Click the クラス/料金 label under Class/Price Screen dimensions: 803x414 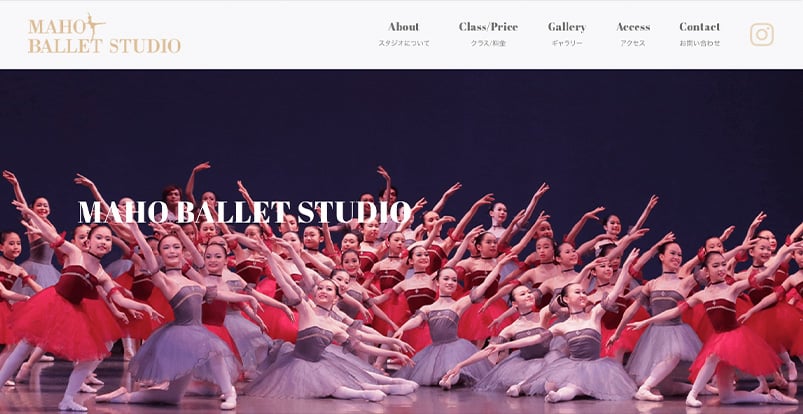coord(488,44)
